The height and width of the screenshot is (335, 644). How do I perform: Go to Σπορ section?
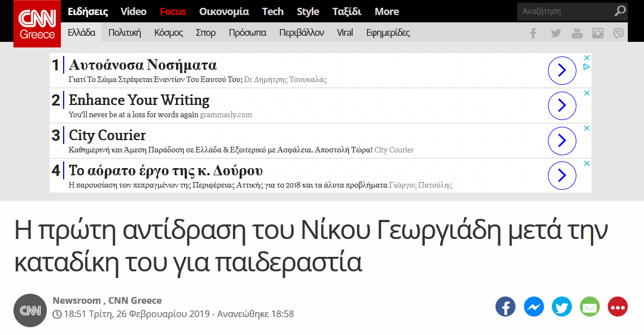click(206, 32)
